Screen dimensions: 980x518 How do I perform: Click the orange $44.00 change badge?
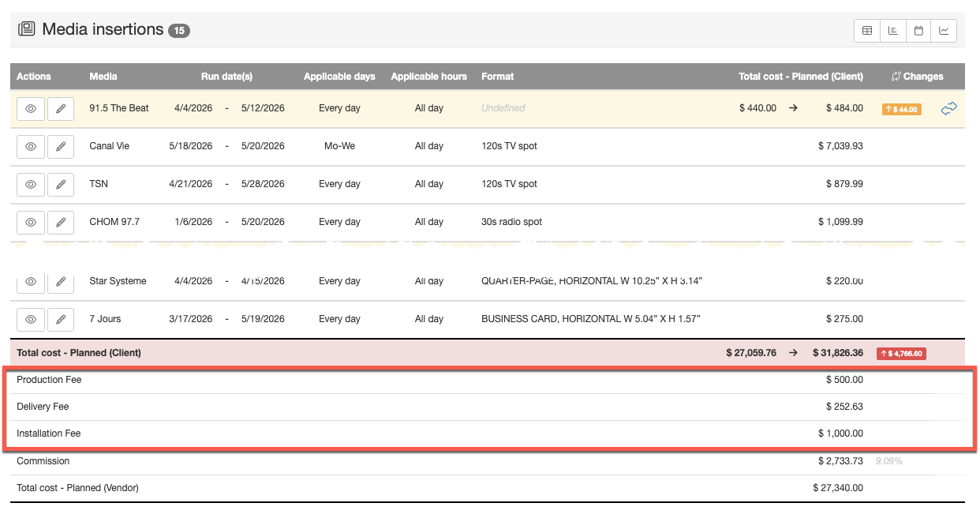(901, 109)
